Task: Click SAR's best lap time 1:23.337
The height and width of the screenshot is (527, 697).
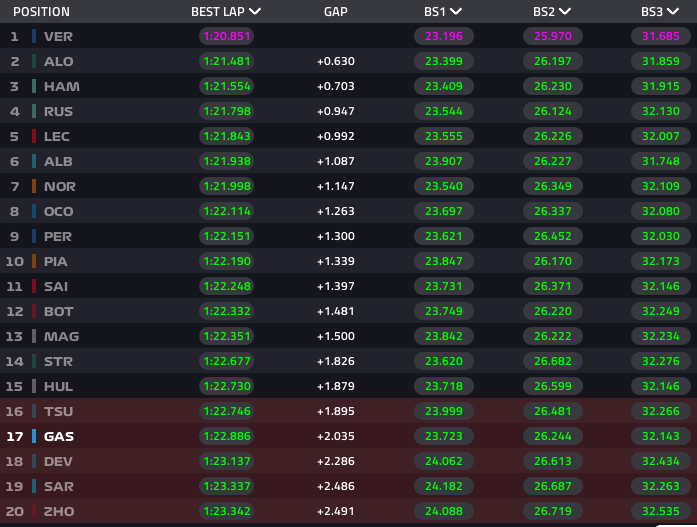Action: click(x=227, y=486)
